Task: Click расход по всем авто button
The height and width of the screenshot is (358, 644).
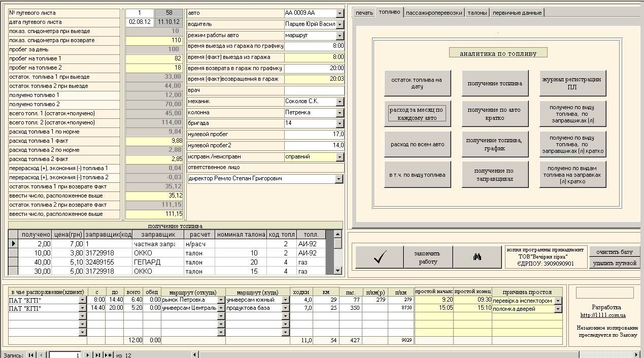Action: [x=417, y=144]
